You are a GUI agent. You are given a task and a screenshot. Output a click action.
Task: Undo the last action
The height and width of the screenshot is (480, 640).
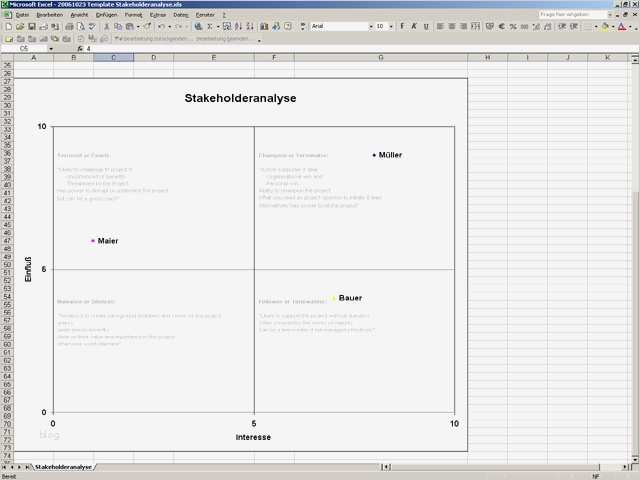tap(161, 27)
